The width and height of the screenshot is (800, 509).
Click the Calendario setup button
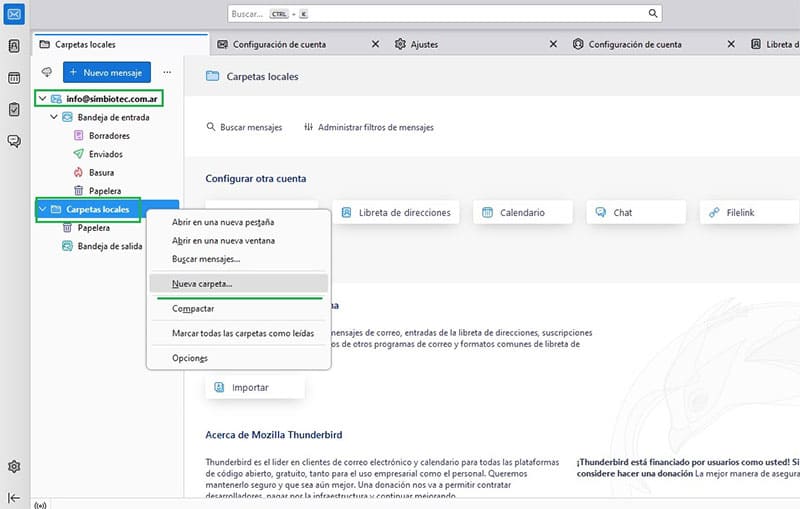coord(523,212)
